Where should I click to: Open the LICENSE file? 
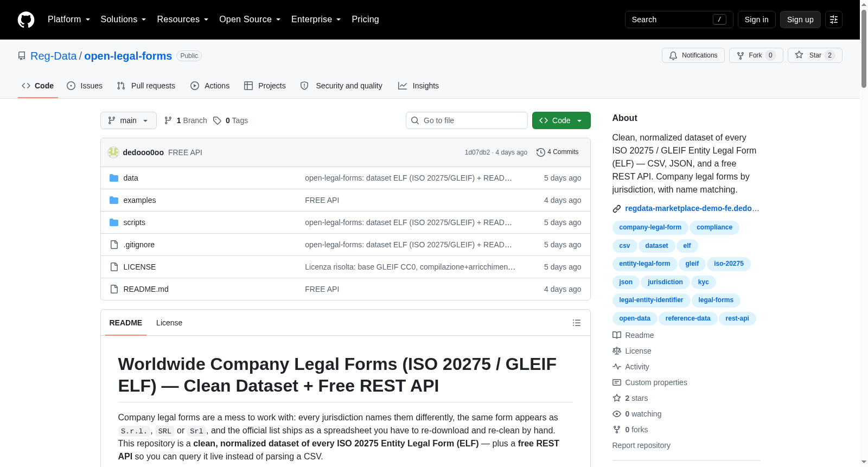click(139, 267)
